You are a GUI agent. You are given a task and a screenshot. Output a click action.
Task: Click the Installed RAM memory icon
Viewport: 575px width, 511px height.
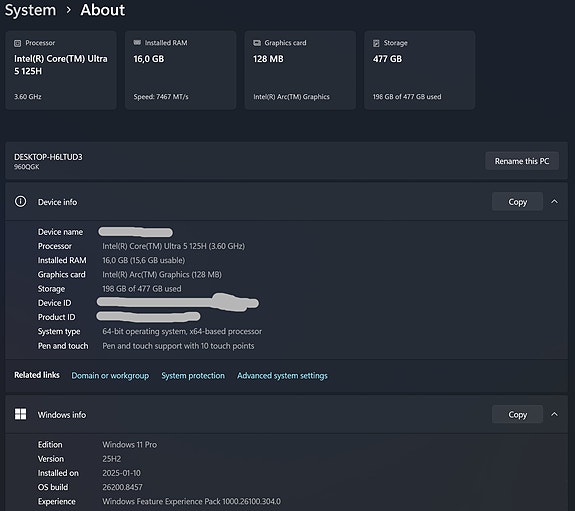click(x=137, y=43)
